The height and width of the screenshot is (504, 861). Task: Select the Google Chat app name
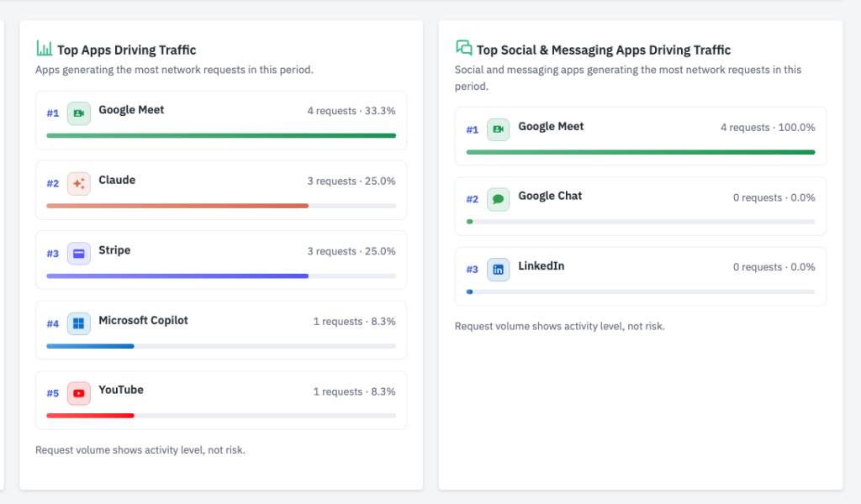[x=550, y=196]
